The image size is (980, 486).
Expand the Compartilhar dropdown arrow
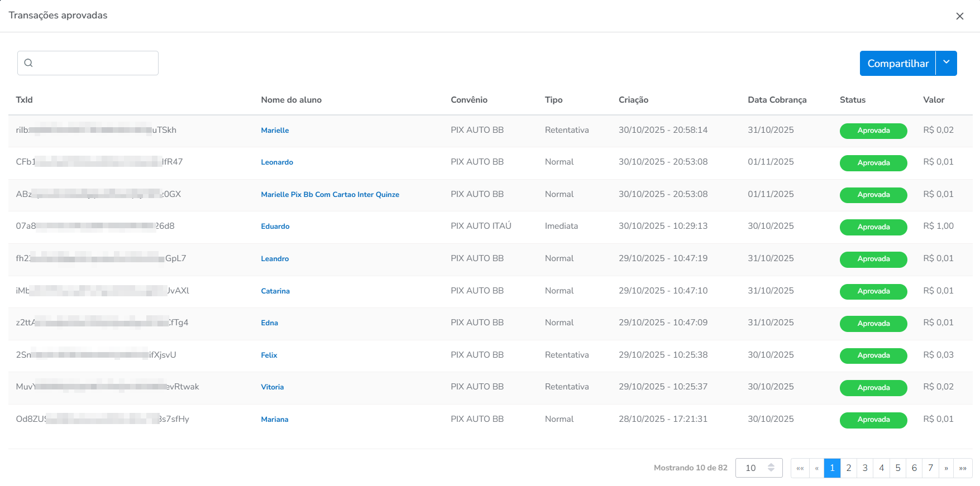pyautogui.click(x=946, y=62)
